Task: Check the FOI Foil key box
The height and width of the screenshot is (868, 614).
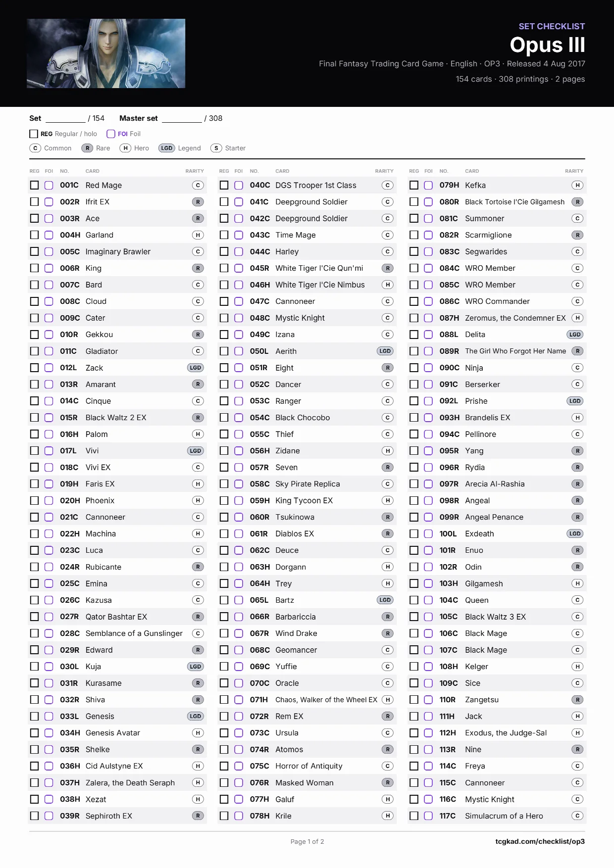Action: pyautogui.click(x=111, y=134)
